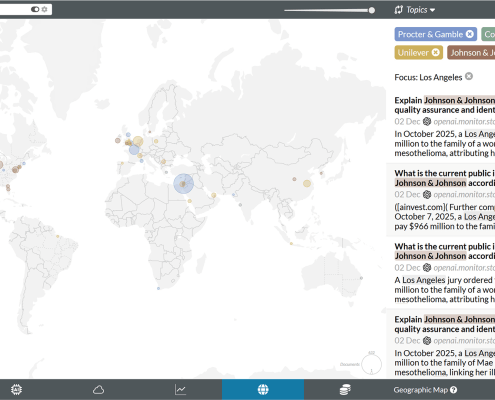Select small blue dot over South Africa
Viewport: 495px width, 400px height.
pyautogui.click(x=158, y=288)
